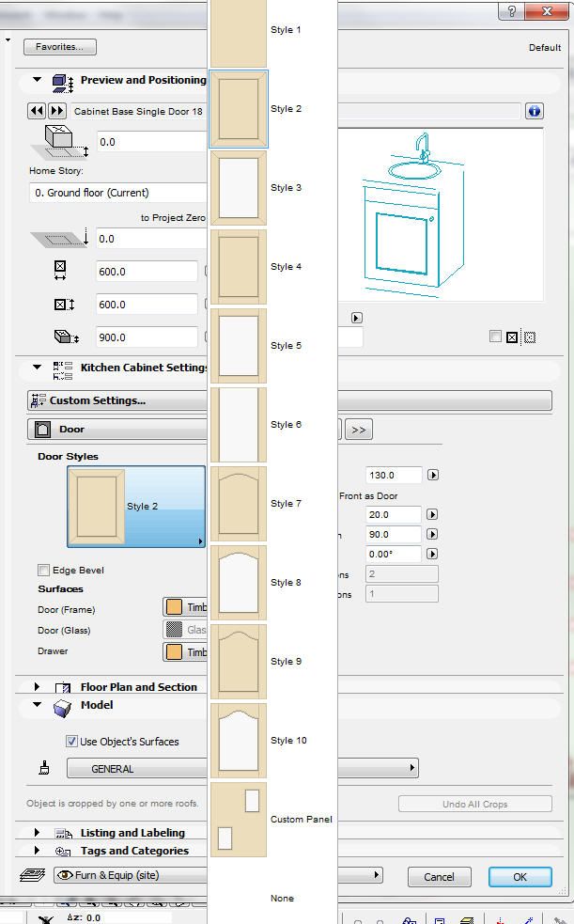Viewport: 574px width, 924px height.
Task: Toggle empty checkbox beside anchor icons
Action: pyautogui.click(x=496, y=336)
